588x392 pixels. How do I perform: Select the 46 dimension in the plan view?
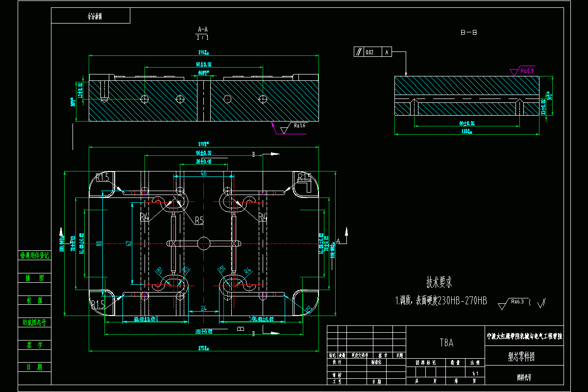[203, 173]
